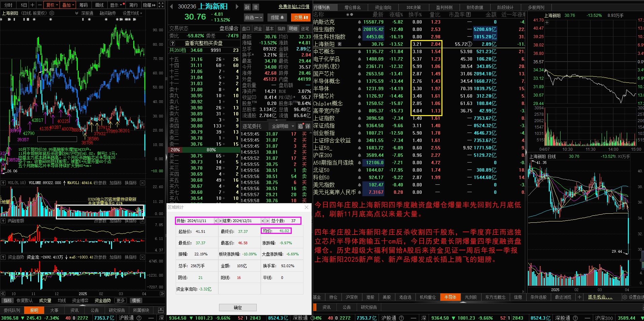
Task: Click the fullscreen expand icon above the K-line chart
Action: click(x=161, y=5)
